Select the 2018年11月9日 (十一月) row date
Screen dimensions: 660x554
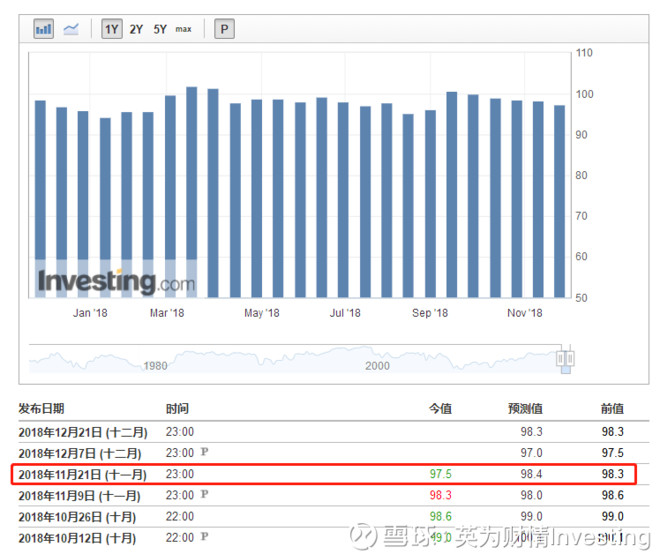click(x=80, y=495)
